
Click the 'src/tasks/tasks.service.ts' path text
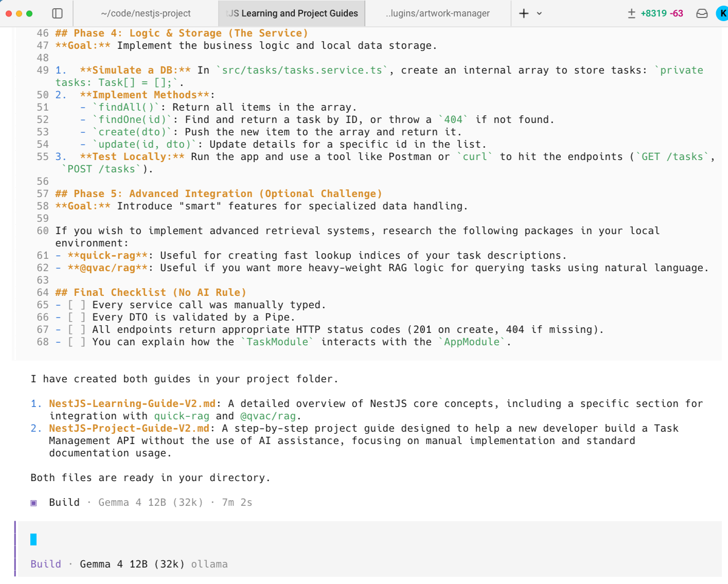[x=302, y=70]
